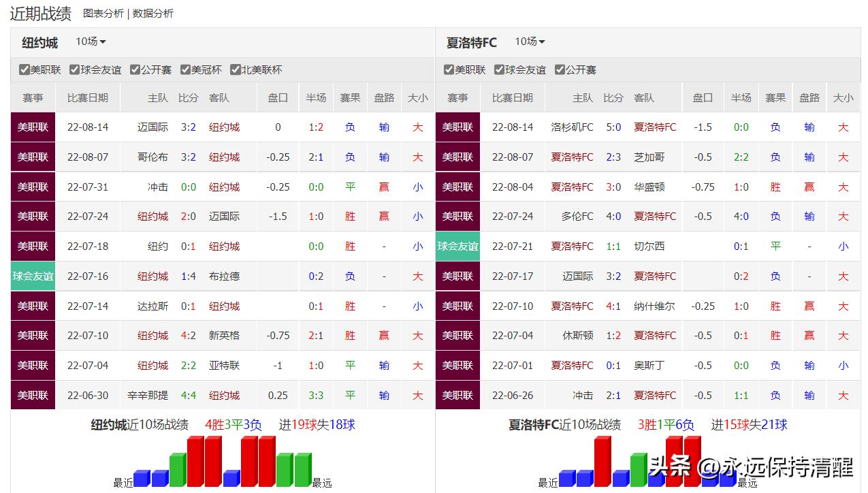Click 球会友谊 tag on 22-07-21 row
This screenshot has height=493, width=868.
point(457,246)
